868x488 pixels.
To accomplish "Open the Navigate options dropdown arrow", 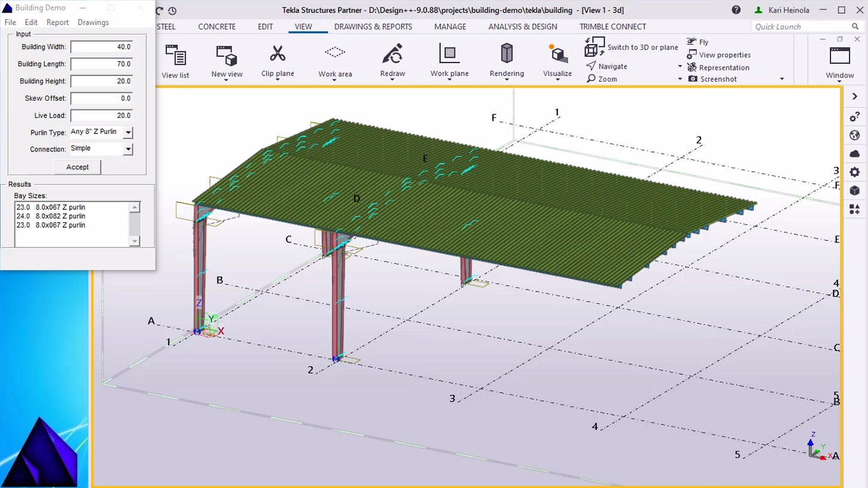I will 680,66.
